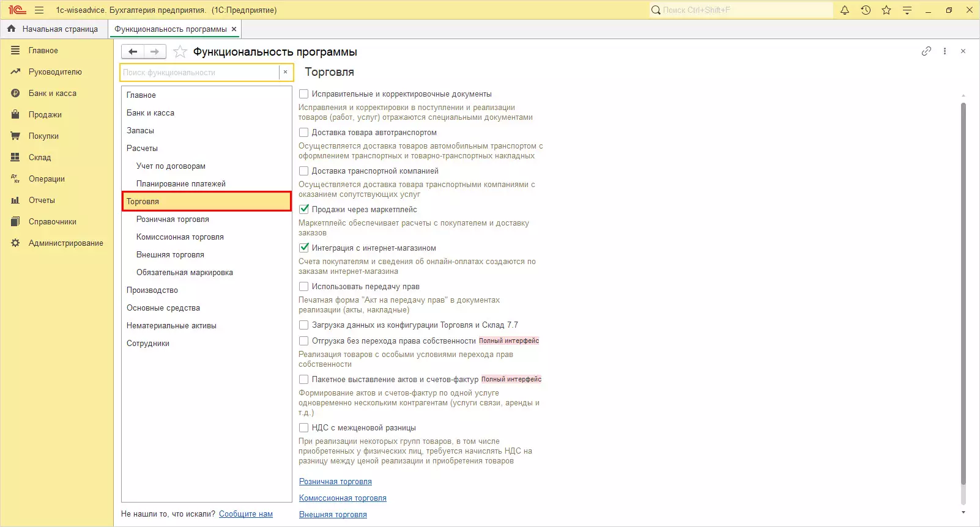Select Запасы in the functionality list

(207, 130)
